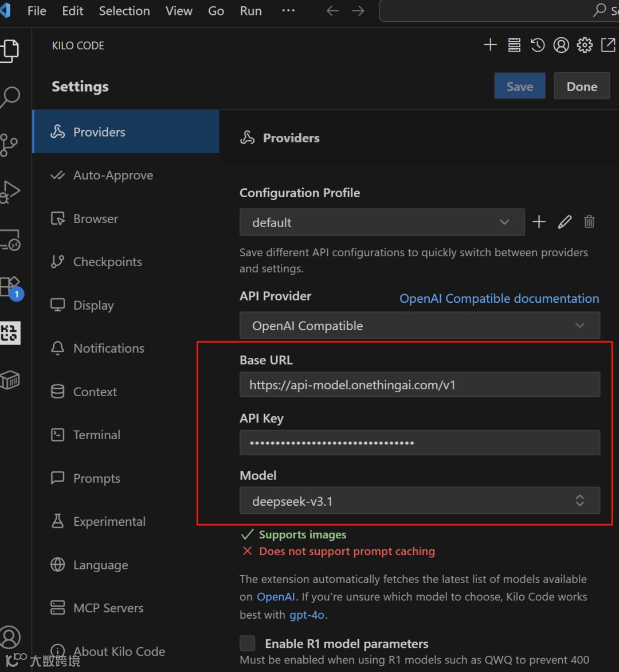Rename profile using the pencil icon
The width and height of the screenshot is (619, 672).
point(565,222)
